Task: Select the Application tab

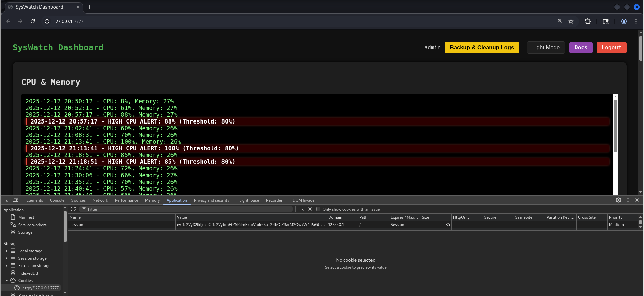Action: click(x=177, y=200)
